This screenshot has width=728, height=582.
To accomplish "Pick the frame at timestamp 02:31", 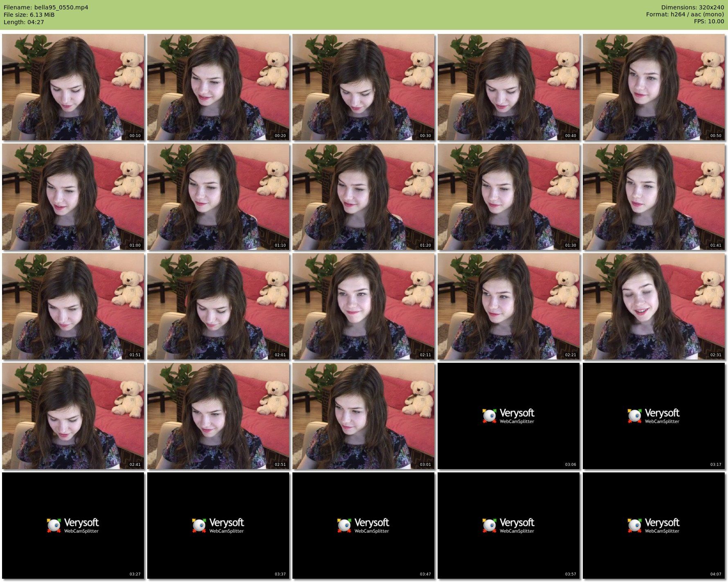I will click(x=654, y=306).
